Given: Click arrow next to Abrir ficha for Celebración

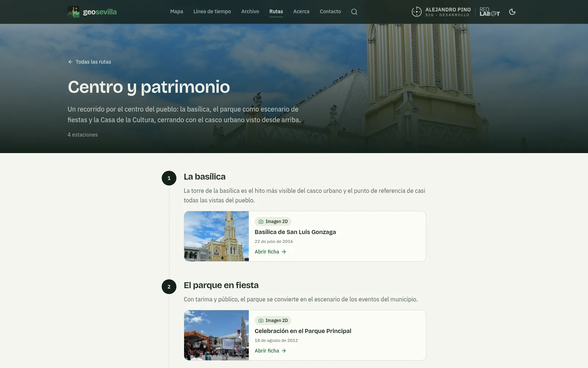Looking at the screenshot, I should click(x=284, y=351).
